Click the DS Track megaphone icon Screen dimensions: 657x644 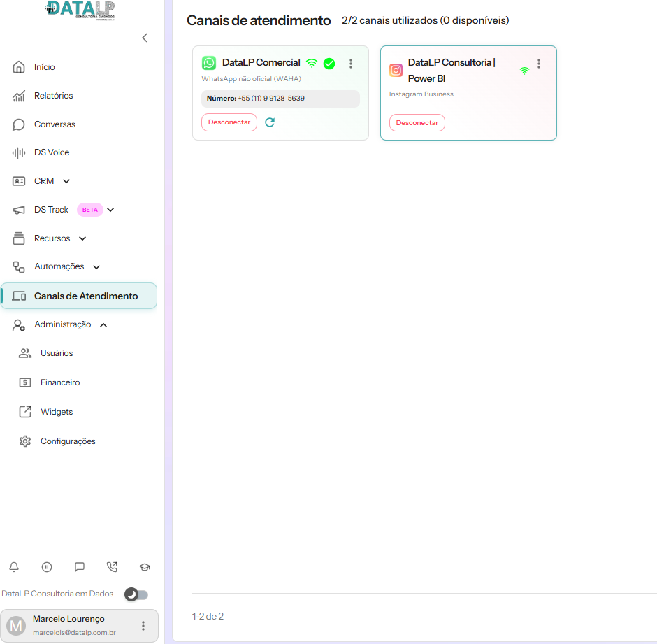[19, 210]
